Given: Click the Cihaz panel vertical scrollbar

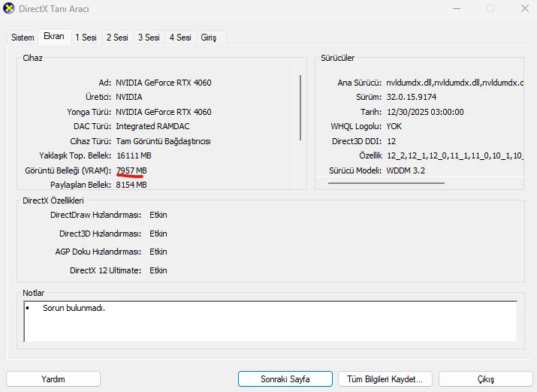Looking at the screenshot, I should [x=300, y=107].
